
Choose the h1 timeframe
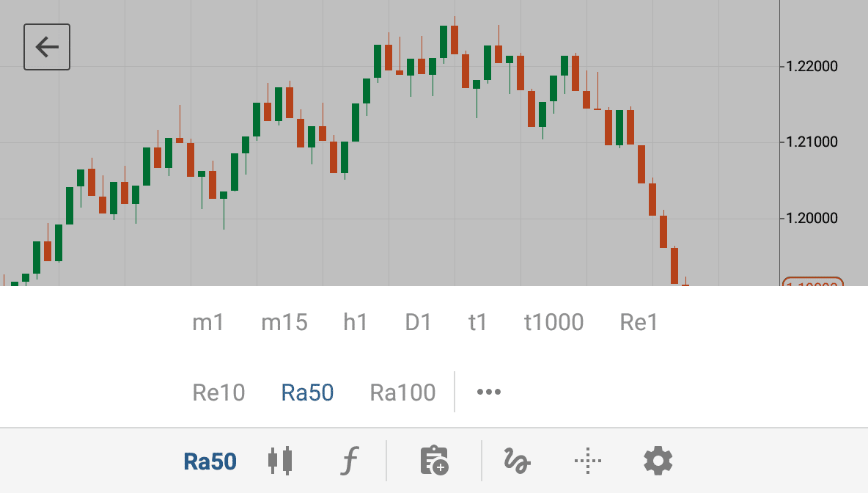point(356,322)
